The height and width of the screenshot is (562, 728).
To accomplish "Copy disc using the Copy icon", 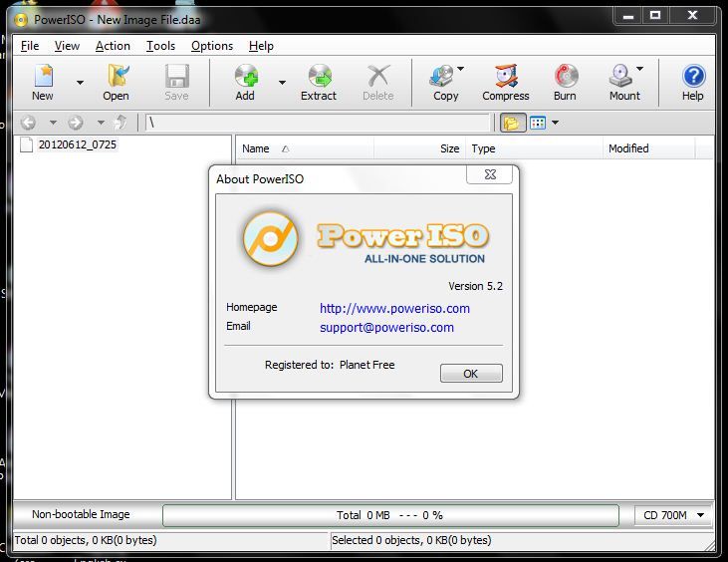I will click(444, 83).
